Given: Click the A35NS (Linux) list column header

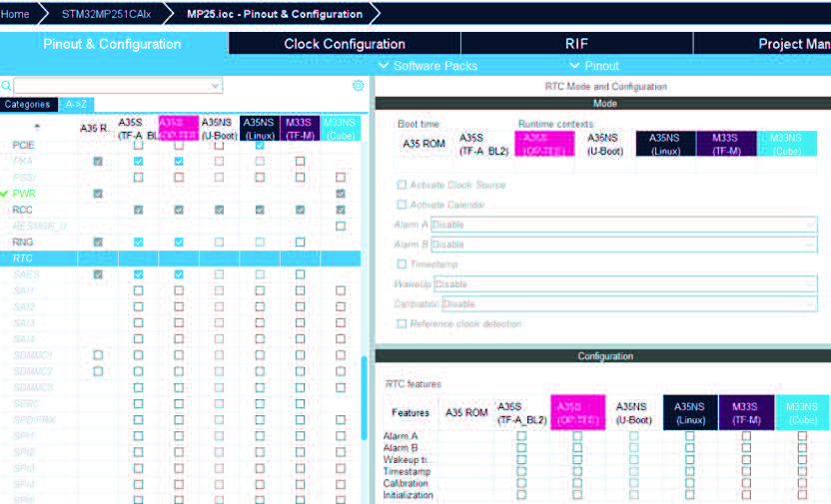Looking at the screenshot, I should pyautogui.click(x=259, y=129).
